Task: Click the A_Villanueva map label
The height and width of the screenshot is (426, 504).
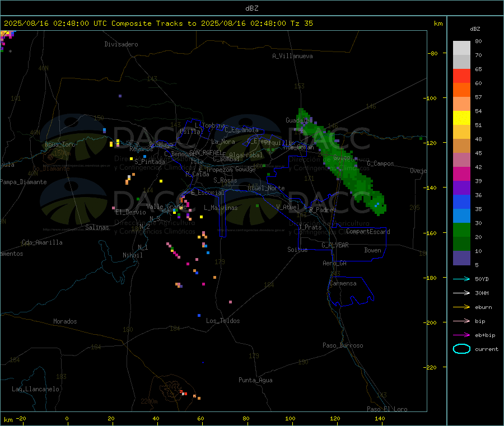Action: click(292, 56)
